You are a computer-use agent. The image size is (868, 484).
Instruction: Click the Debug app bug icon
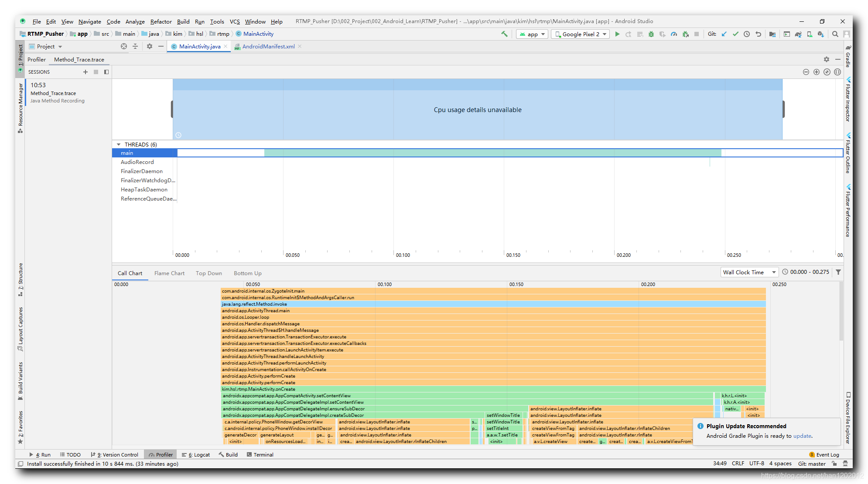pos(651,34)
